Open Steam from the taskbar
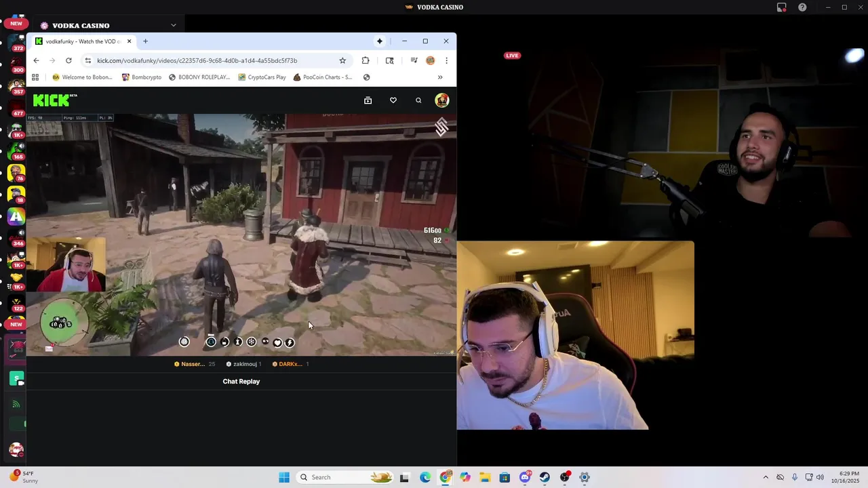This screenshot has width=868, height=488. [545, 477]
